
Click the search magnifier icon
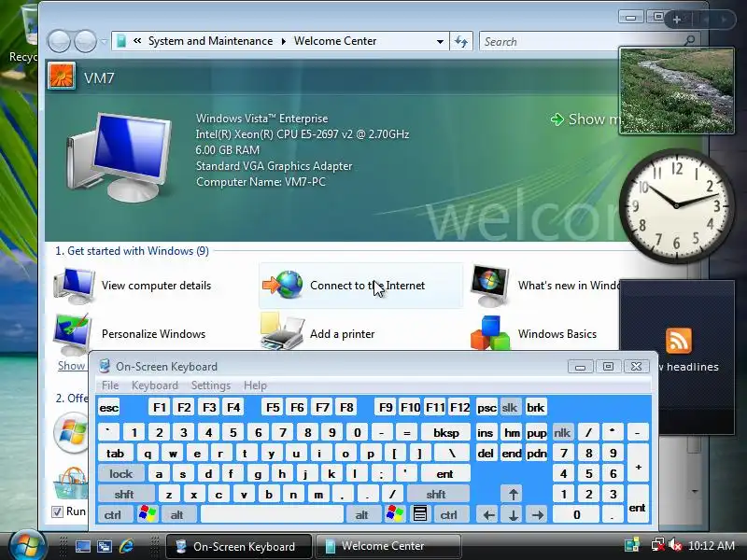coord(689,41)
